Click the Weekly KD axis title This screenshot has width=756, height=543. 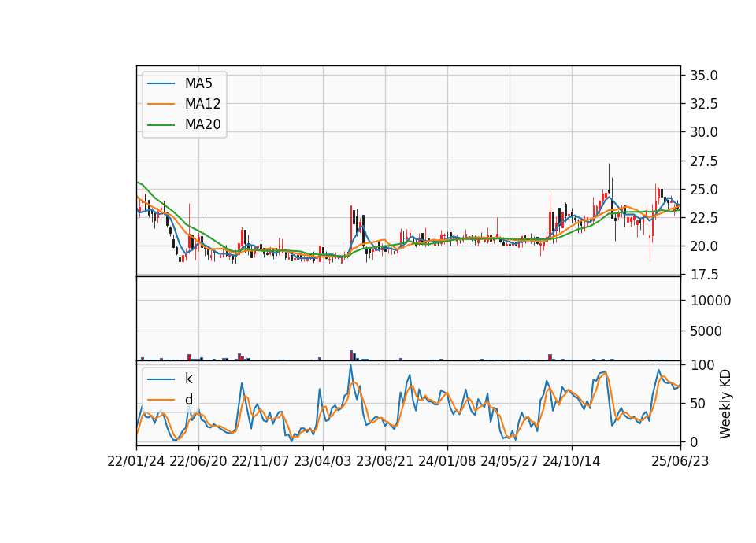(725, 404)
